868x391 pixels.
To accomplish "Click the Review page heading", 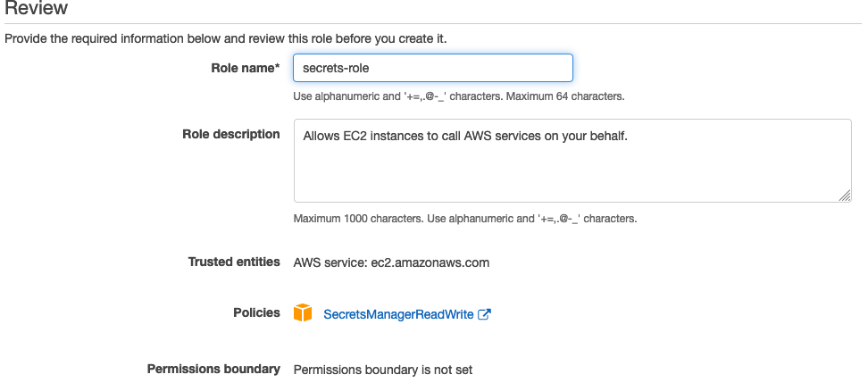I will point(37,8).
